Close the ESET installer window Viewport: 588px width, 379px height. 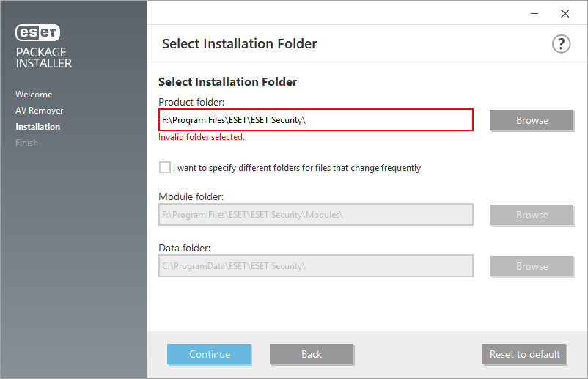pyautogui.click(x=565, y=13)
